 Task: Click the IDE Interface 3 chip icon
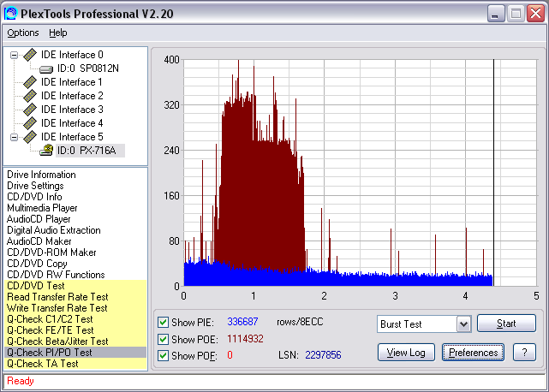pyautogui.click(x=30, y=110)
